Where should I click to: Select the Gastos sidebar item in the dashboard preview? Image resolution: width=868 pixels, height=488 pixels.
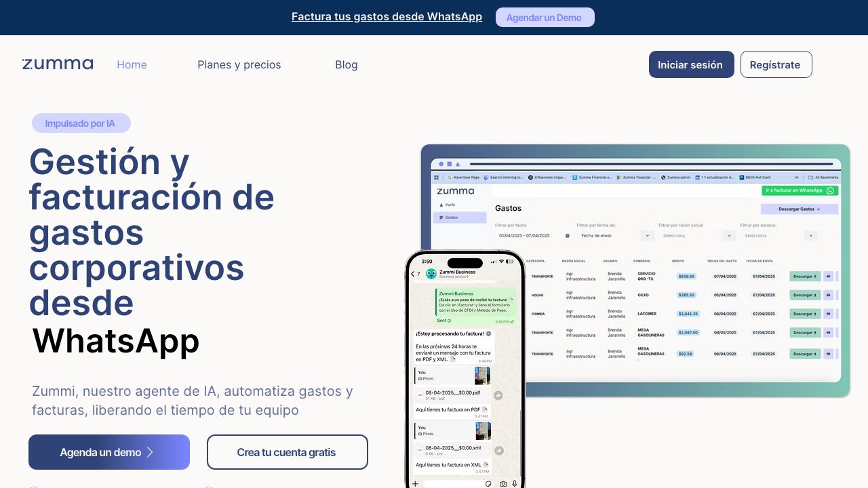(459, 218)
